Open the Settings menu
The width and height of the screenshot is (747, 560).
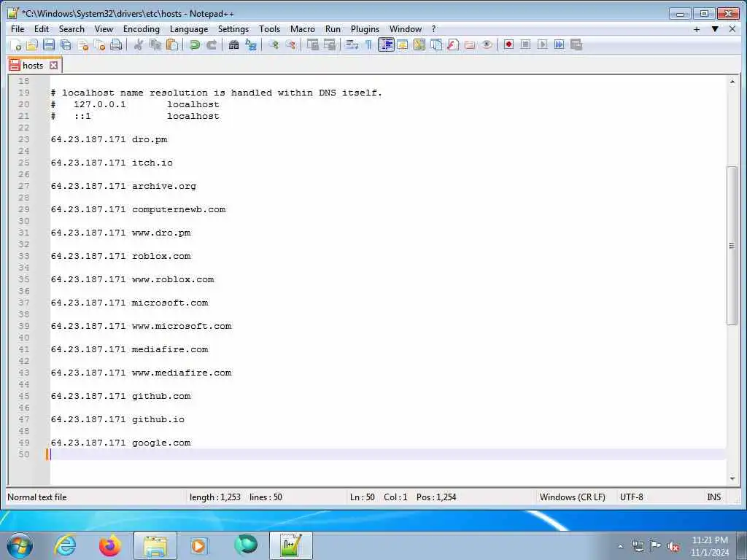(233, 29)
